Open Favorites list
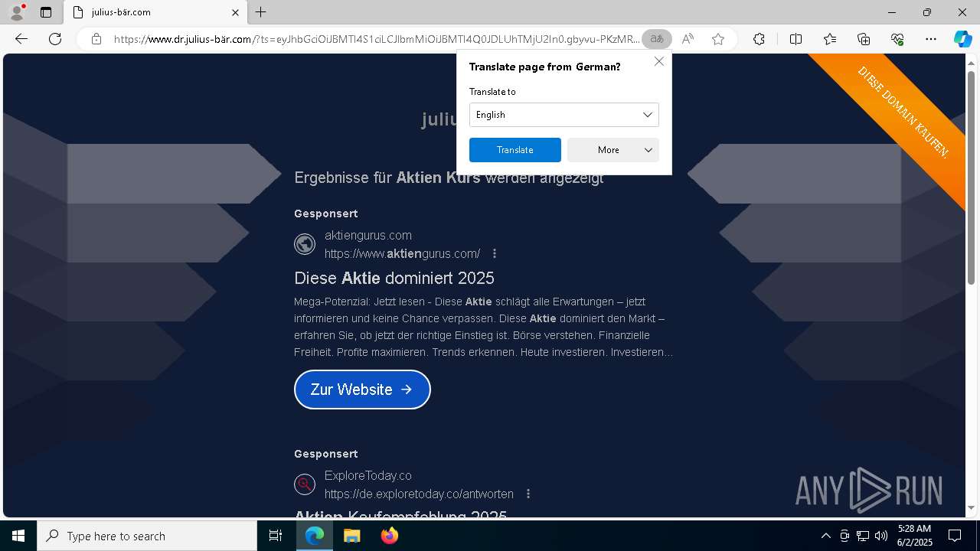This screenshot has height=551, width=980. [830, 39]
